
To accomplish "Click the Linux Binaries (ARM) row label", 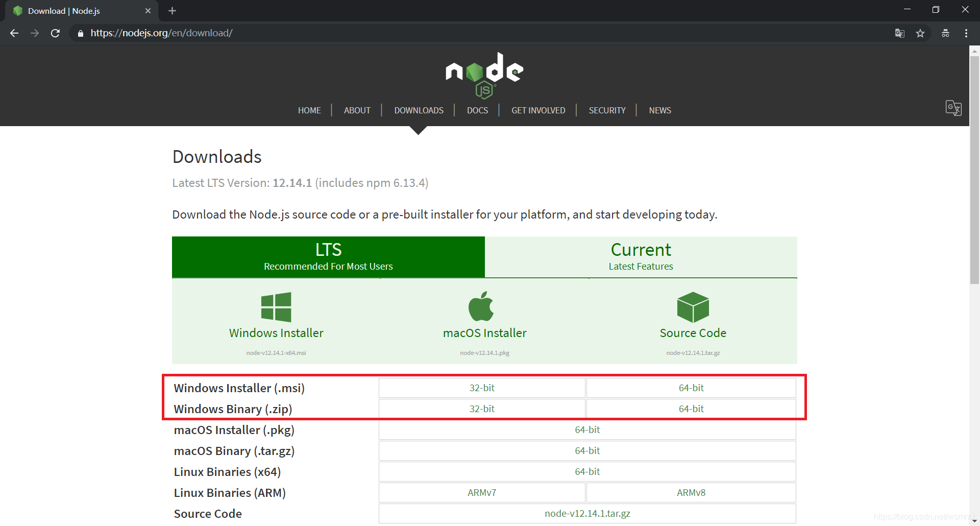I will [230, 493].
